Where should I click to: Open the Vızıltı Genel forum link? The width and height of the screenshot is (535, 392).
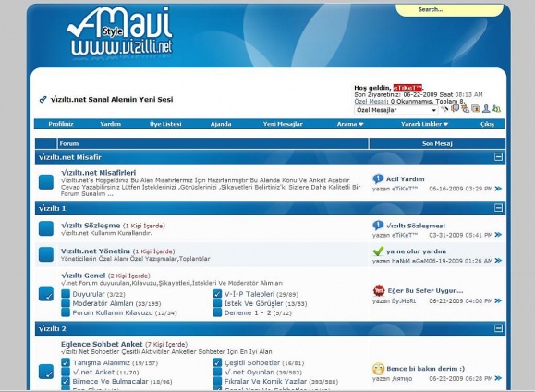point(83,276)
